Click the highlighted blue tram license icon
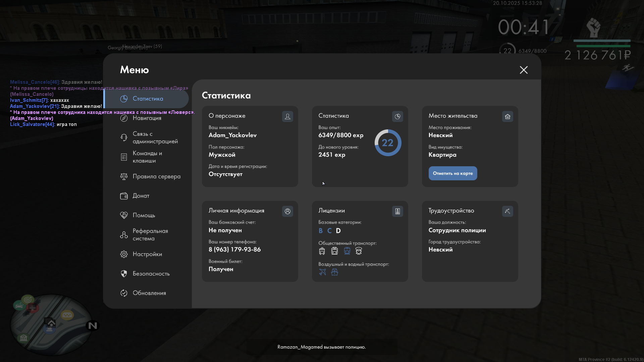 tap(347, 251)
